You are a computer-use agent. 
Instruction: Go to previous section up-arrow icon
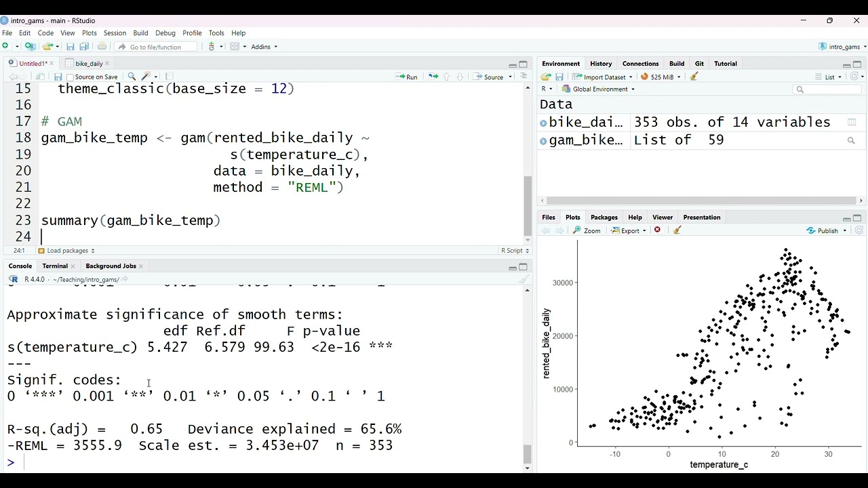click(446, 77)
